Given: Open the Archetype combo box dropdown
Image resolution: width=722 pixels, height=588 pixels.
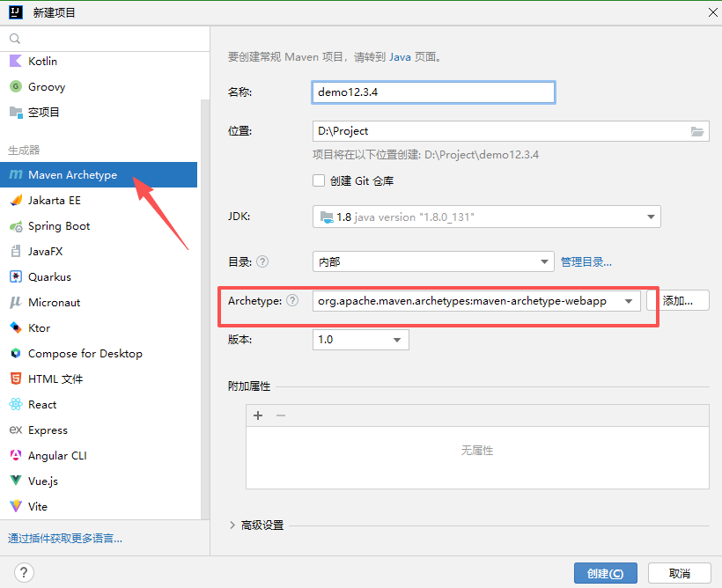Looking at the screenshot, I should pos(629,301).
